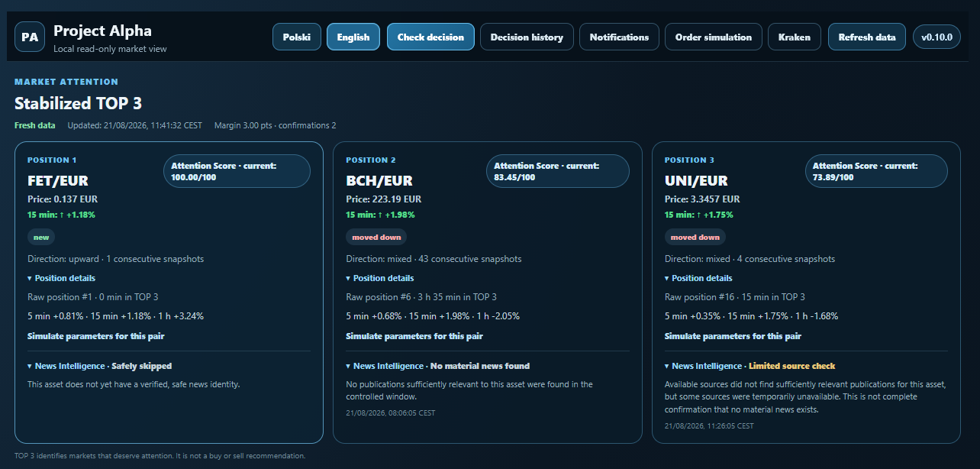The image size is (980, 469).
Task: Click the UNI/EUR '1 h -1.68%' momentum line
Action: pyautogui.click(x=752, y=316)
